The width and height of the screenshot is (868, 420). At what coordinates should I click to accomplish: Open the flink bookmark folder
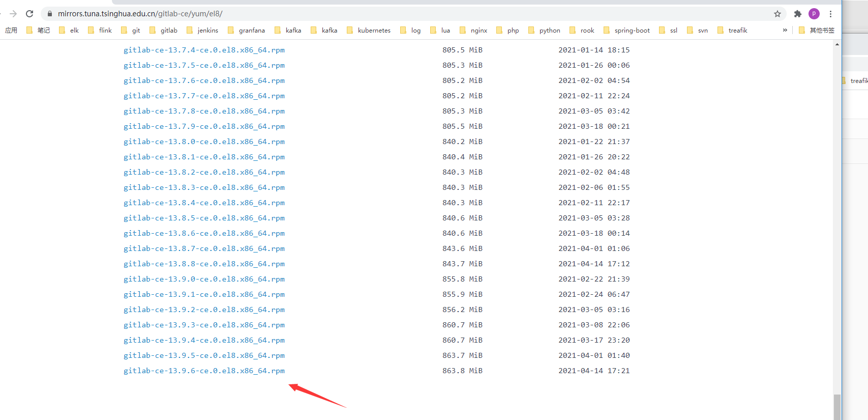pyautogui.click(x=100, y=30)
